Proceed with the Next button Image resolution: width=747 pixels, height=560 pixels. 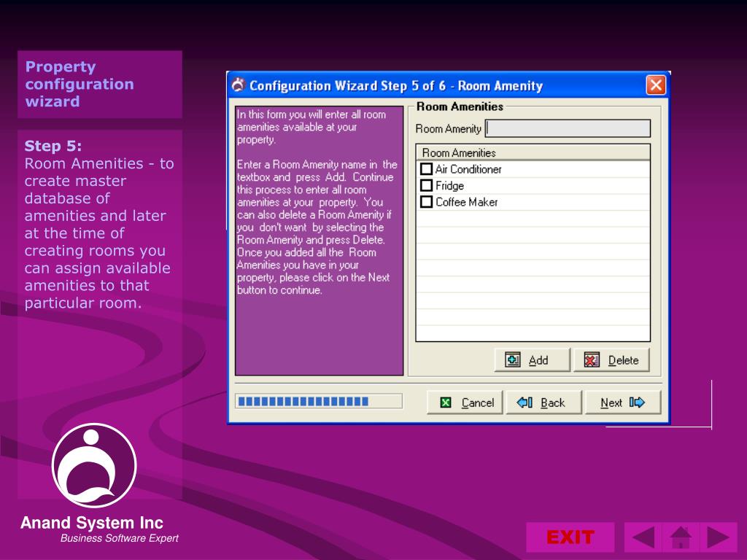623,402
